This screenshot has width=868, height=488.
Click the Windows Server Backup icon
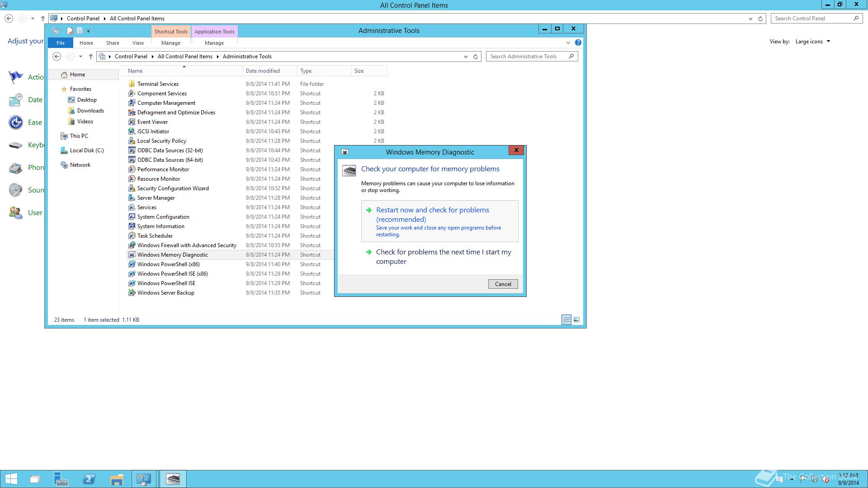pyautogui.click(x=132, y=292)
